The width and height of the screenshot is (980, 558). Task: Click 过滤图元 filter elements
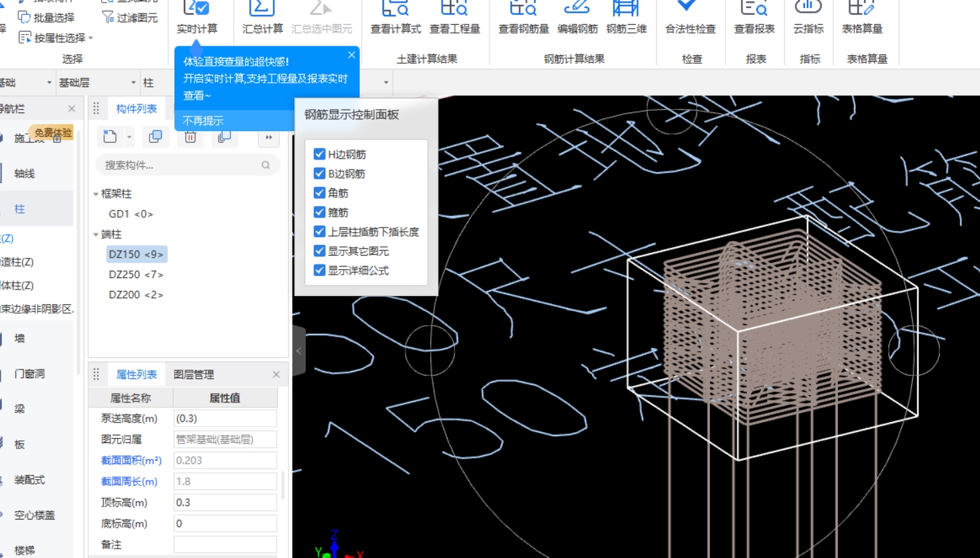[130, 18]
